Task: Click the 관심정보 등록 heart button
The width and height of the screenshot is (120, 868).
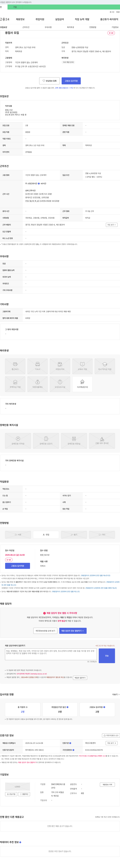Action: [x=49, y=81]
